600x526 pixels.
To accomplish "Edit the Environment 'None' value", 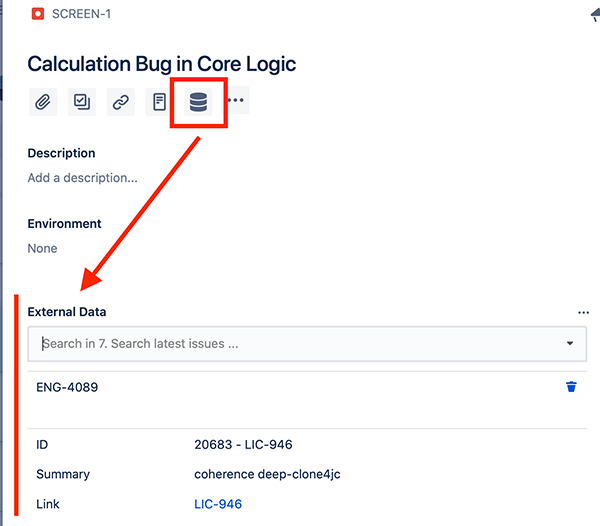I will pos(42,248).
